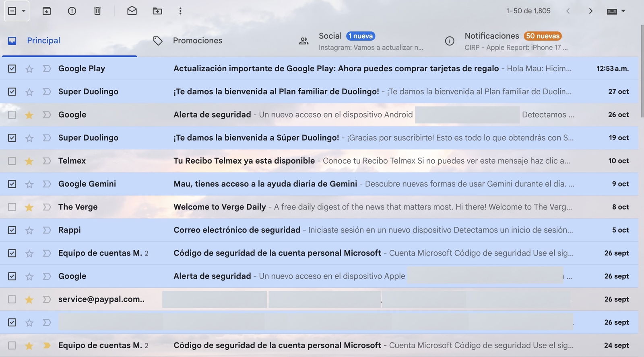
Task: Click sender name 'Equipo de cuentas M.' dated 24 sept
Action: 100,345
